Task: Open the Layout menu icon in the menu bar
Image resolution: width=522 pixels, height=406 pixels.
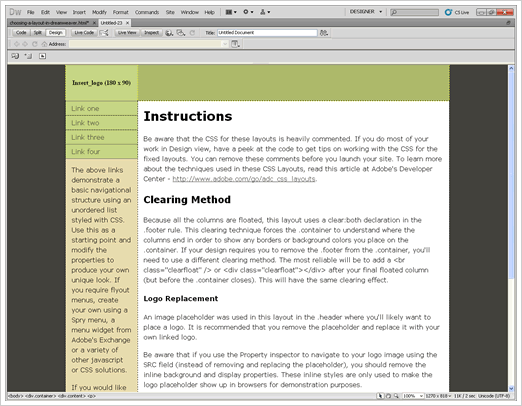Action: point(231,12)
